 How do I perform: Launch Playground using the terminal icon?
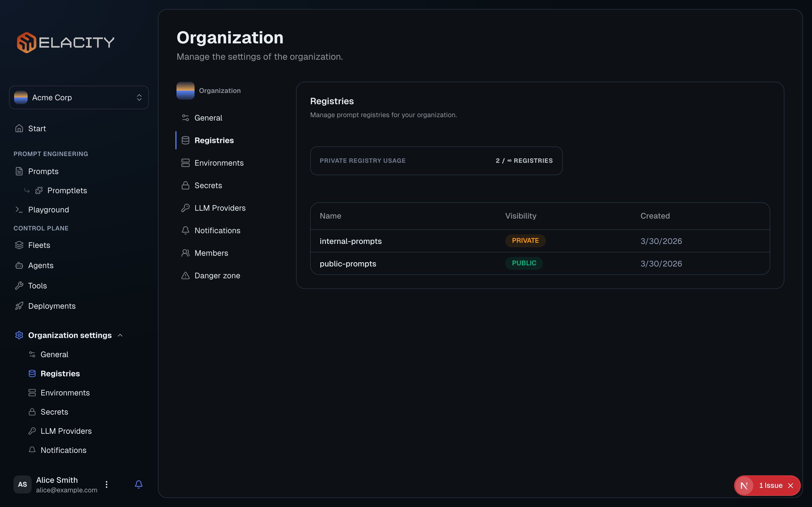tap(19, 209)
